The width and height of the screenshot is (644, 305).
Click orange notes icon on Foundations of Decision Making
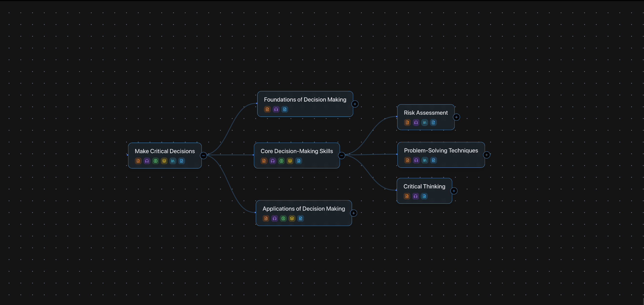tap(267, 109)
